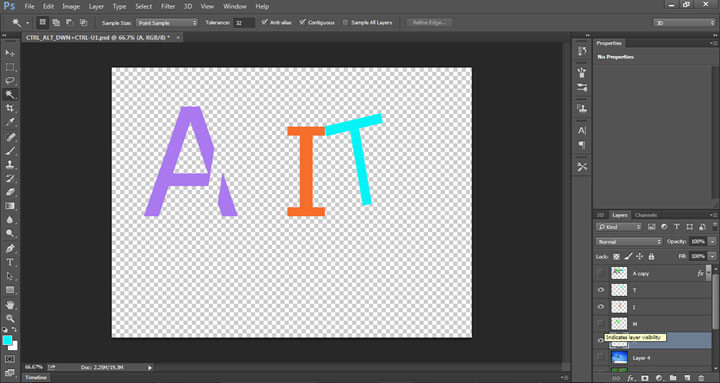
Task: Open tool preset picker arrow
Action: (28, 23)
